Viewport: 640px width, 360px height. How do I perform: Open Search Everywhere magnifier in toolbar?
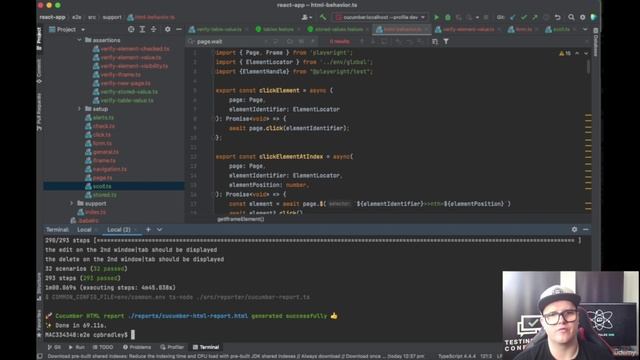571,17
